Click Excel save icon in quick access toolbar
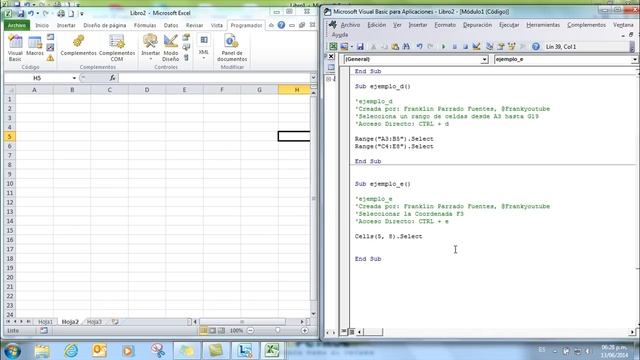Viewport: 640px width, 360px height. [20, 13]
